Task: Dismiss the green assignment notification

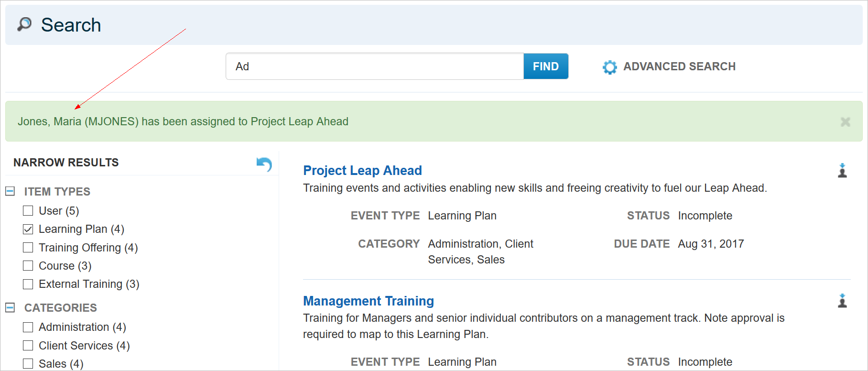Action: [x=845, y=122]
